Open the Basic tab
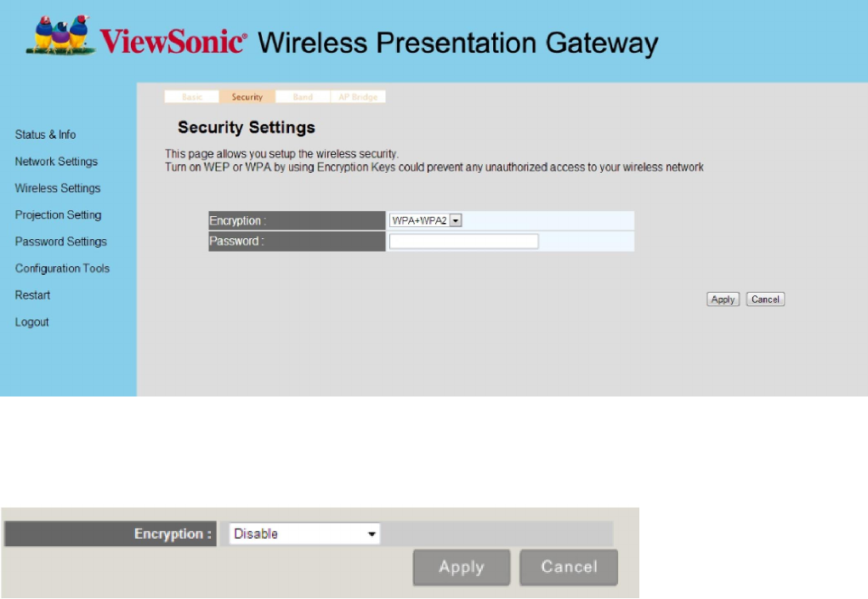This screenshot has width=868, height=599. point(191,97)
